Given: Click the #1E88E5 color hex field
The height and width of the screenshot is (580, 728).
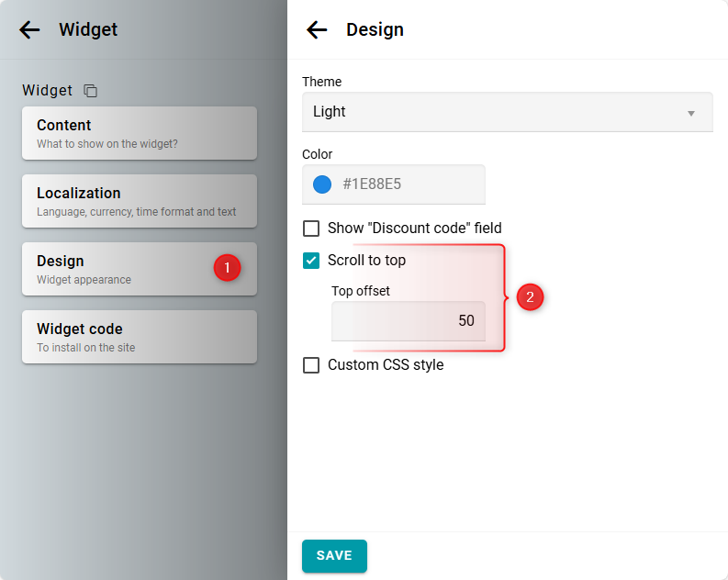Looking at the screenshot, I should pyautogui.click(x=404, y=184).
